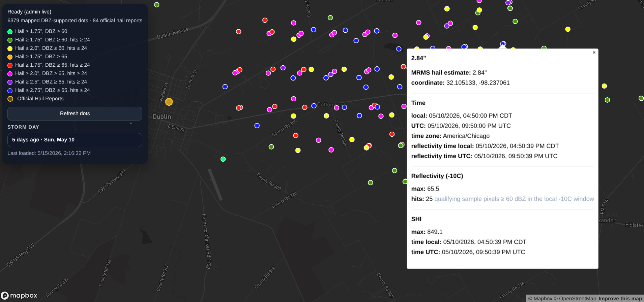The width and height of the screenshot is (644, 302).
Task: Click the '2.84"' popup title
Action: (418, 58)
